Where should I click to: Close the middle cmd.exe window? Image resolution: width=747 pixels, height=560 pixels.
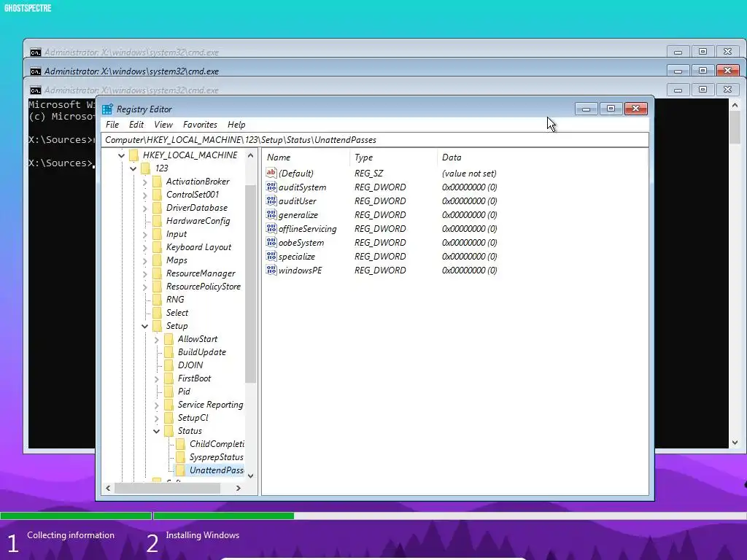pyautogui.click(x=727, y=71)
